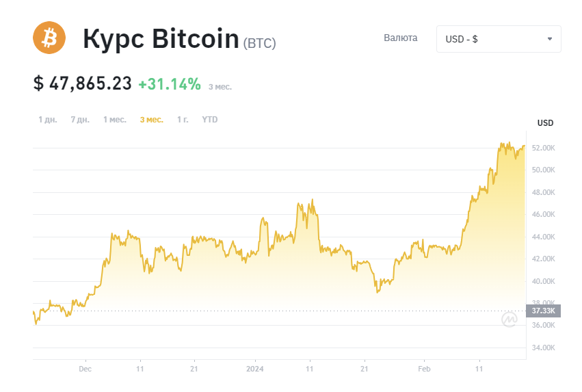Click the (BTC) ticker label
This screenshot has width=582, height=392.
pos(259,43)
